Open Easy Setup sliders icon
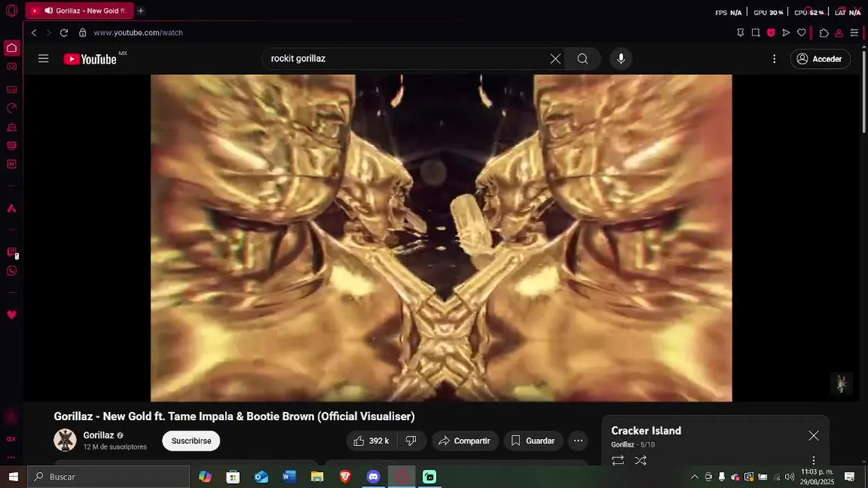The image size is (868, 488). pyautogui.click(x=854, y=33)
